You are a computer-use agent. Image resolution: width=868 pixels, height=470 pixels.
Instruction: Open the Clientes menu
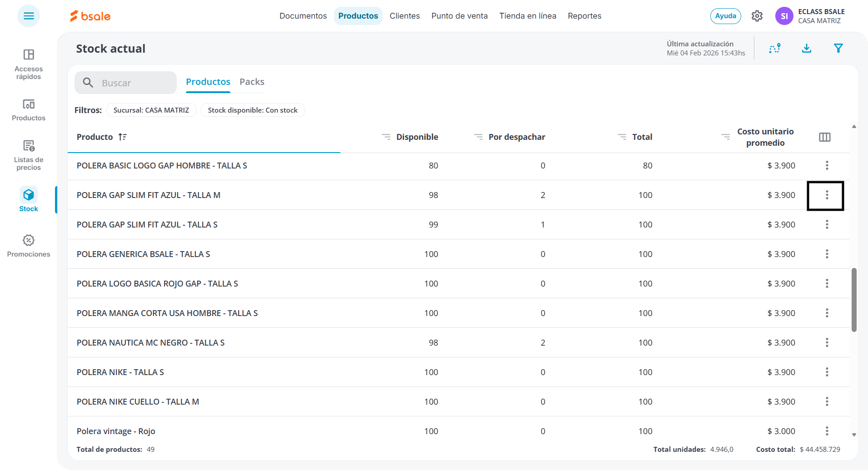point(404,16)
